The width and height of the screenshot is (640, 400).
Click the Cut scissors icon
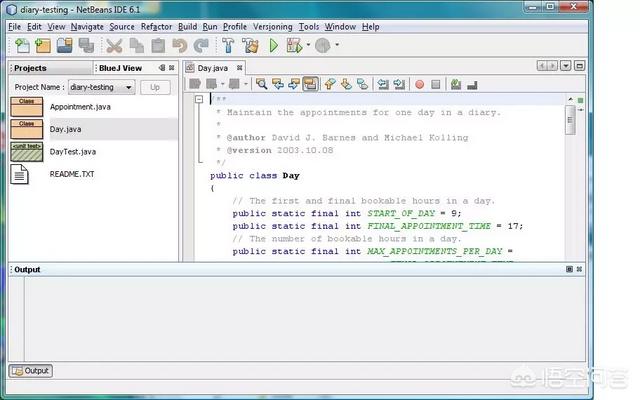114,45
